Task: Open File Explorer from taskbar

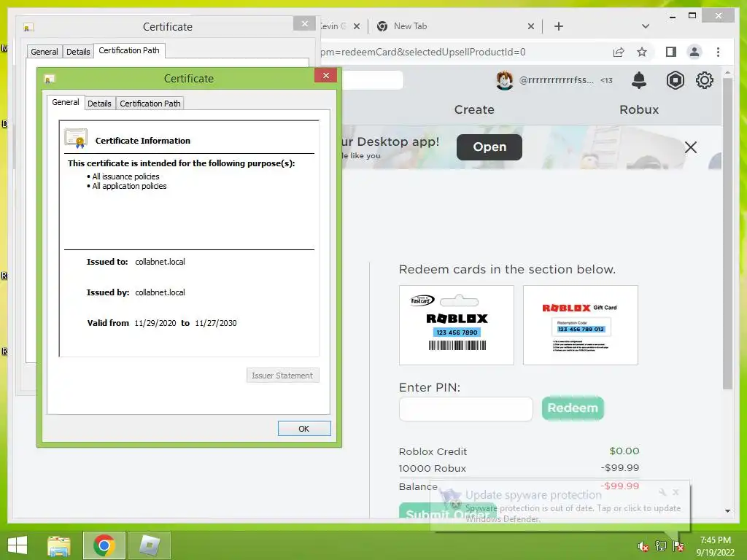Action: click(x=59, y=545)
